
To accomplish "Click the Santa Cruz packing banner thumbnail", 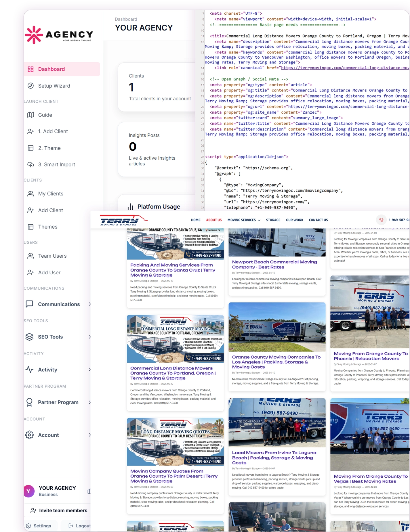I will click(x=175, y=244).
